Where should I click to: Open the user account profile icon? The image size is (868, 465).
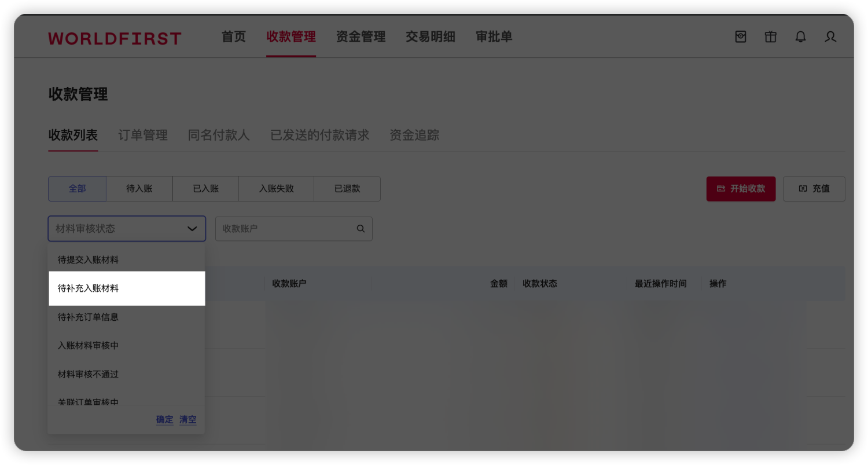[x=830, y=37]
